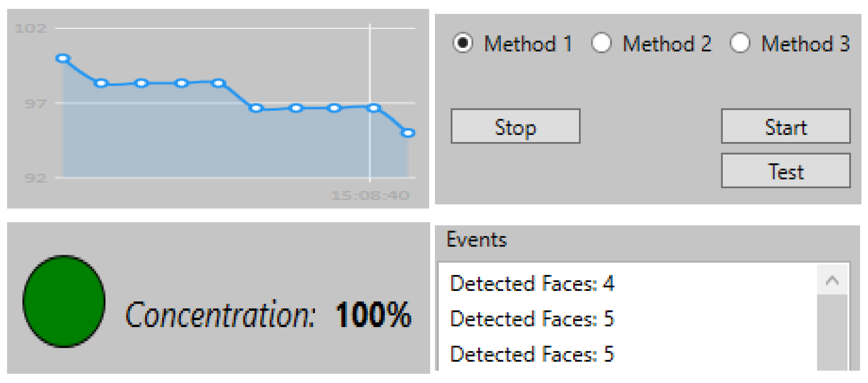The image size is (868, 383).
Task: Run the Test button
Action: [785, 171]
